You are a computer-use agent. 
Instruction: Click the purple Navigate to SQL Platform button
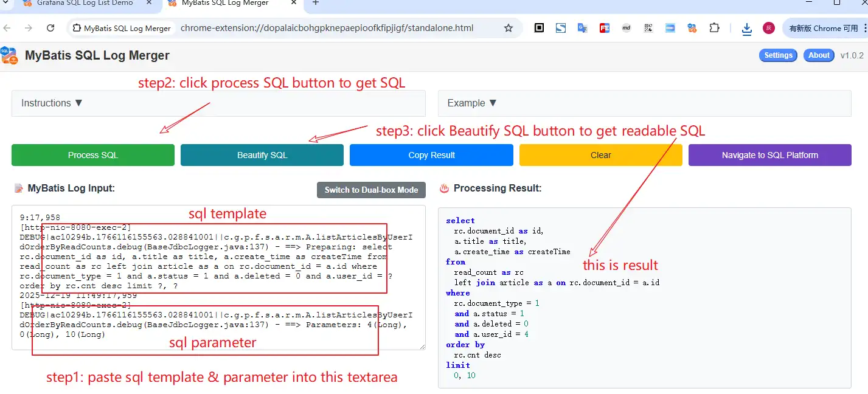pos(769,155)
